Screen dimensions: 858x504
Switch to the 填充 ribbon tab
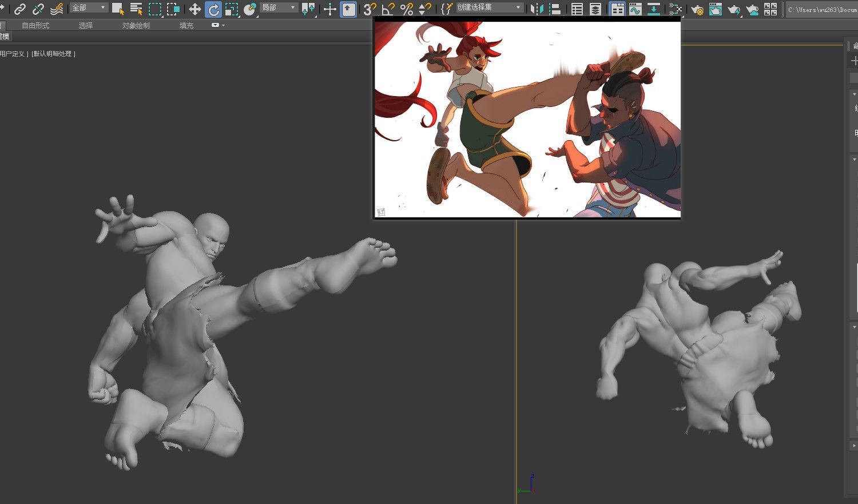click(x=186, y=26)
